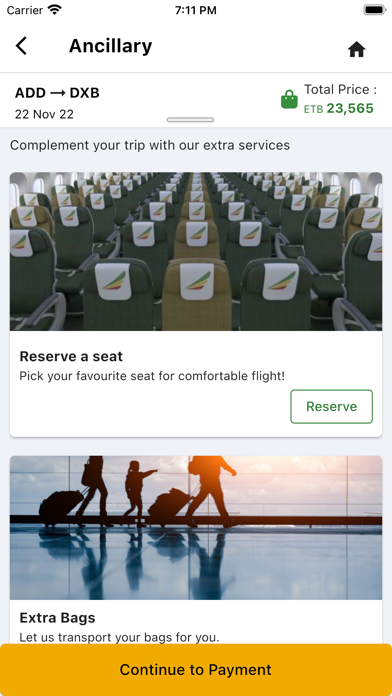Tap the Wi-Fi status icon

[55, 10]
